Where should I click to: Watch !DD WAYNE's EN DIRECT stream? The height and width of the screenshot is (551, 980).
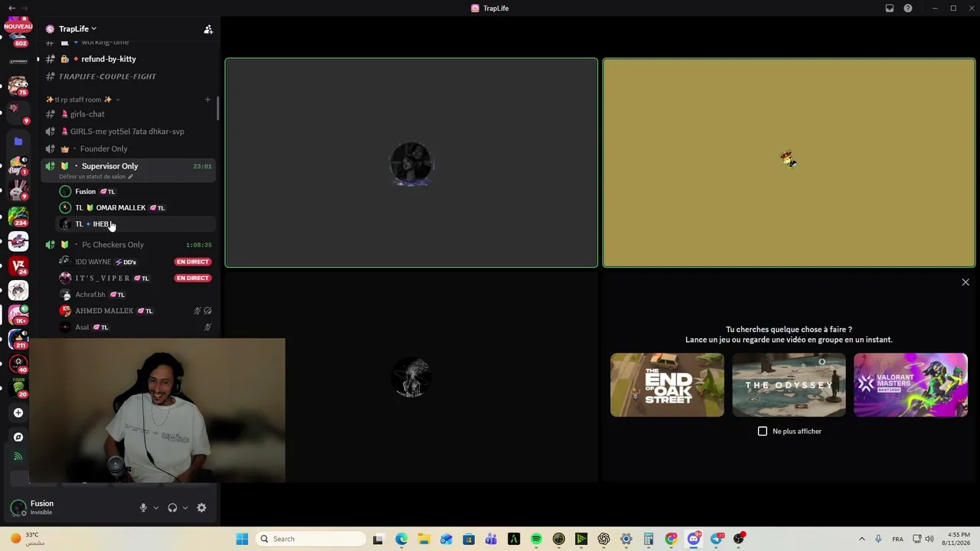pos(192,262)
